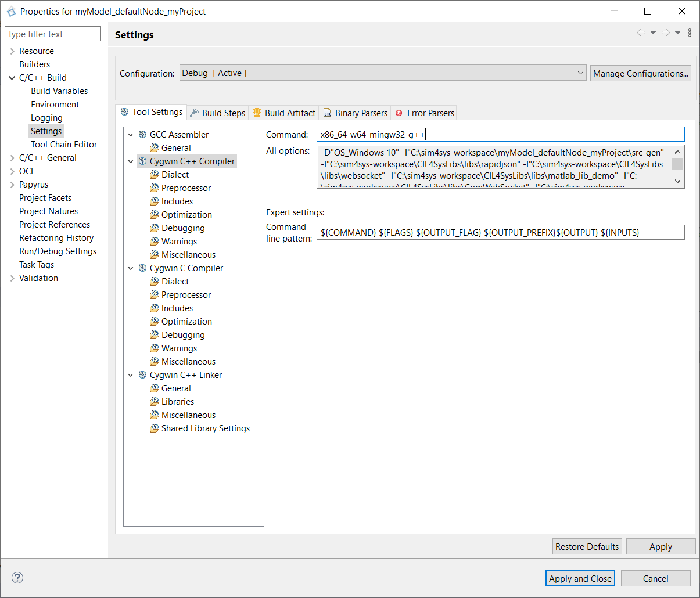Click the Error Parsers red icon

[x=399, y=113]
